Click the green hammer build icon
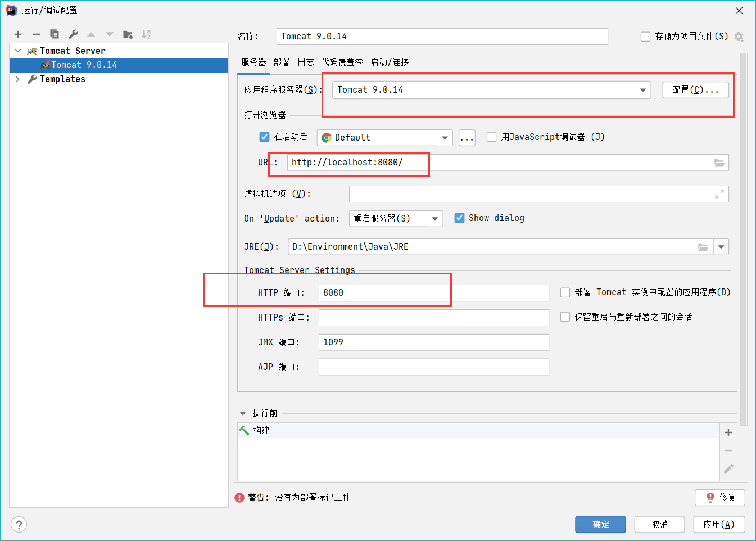Screen dimensions: 756x541 tap(244, 430)
